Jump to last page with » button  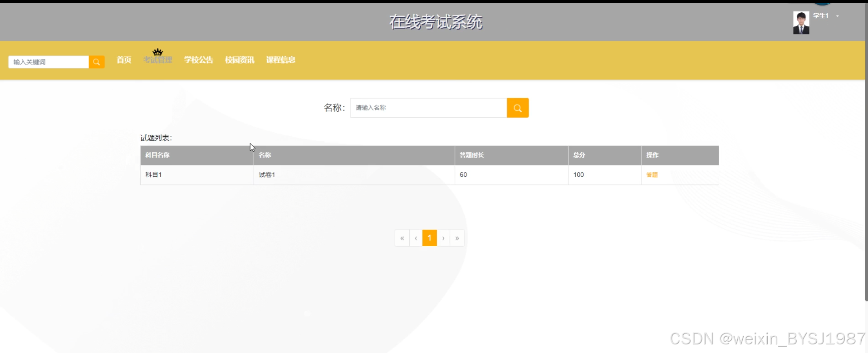coord(457,238)
